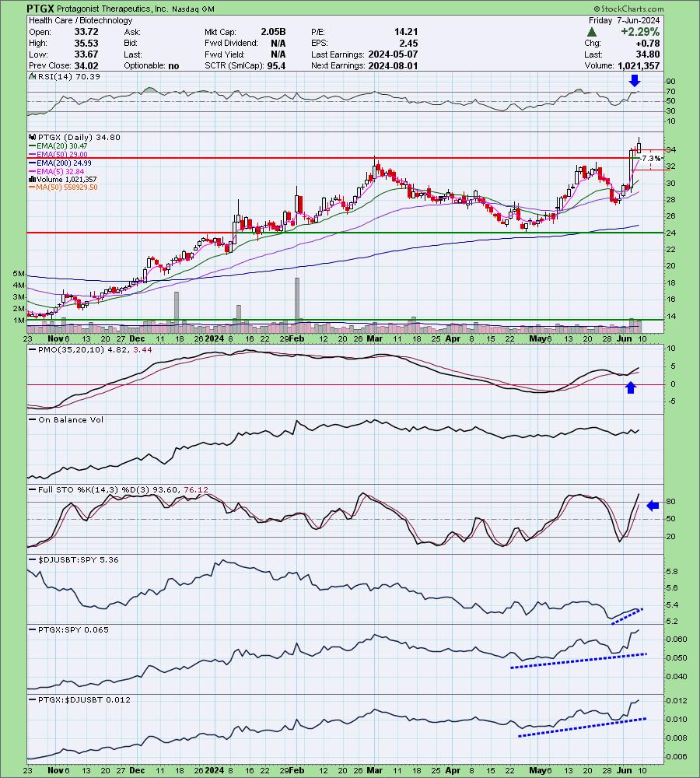Click the volume bars icon in the price legend
This screenshot has height=778, width=700.
32,180
